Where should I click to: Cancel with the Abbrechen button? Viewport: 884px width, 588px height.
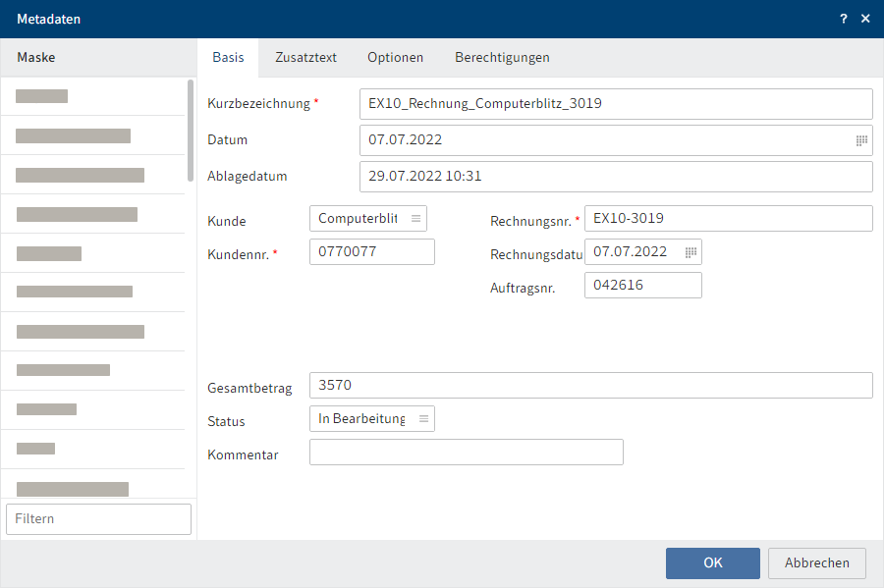coord(817,563)
